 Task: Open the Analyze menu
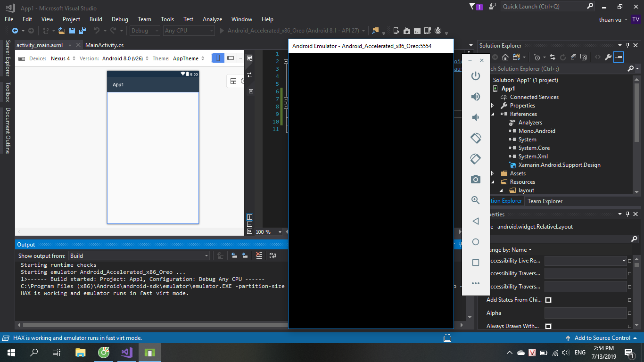212,19
